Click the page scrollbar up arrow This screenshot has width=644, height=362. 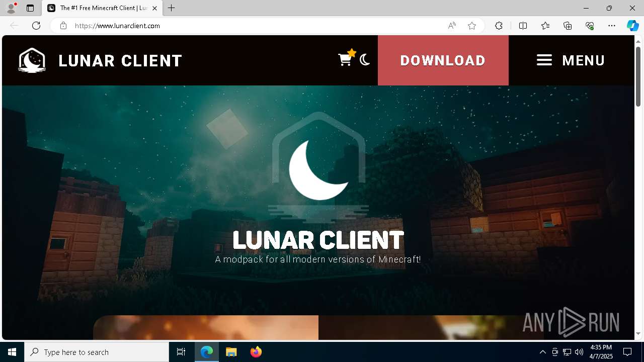coord(638,41)
